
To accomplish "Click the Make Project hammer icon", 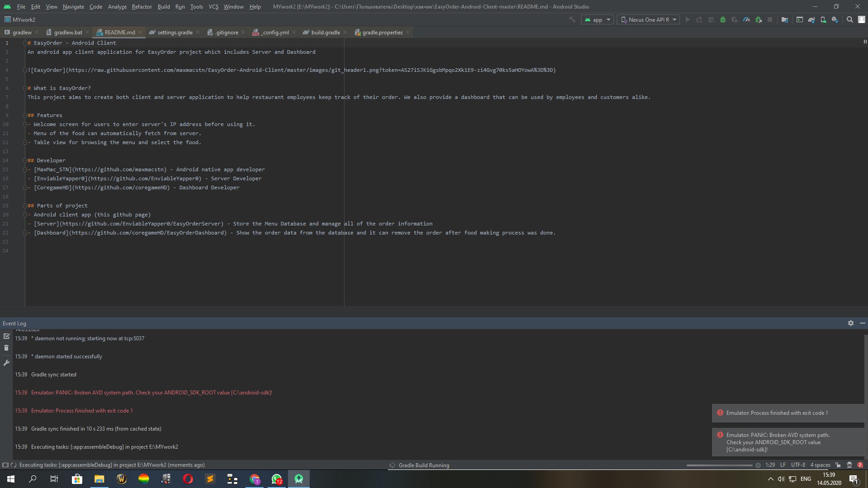I will pos(572,19).
